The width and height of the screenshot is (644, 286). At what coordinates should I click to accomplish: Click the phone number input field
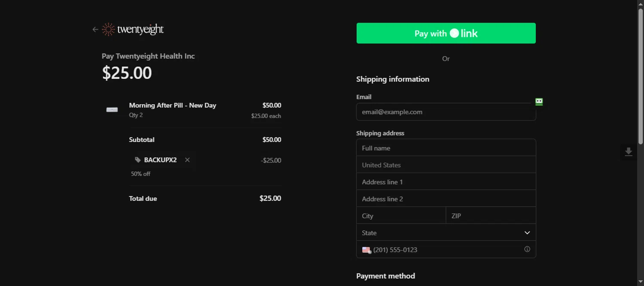[447, 250]
